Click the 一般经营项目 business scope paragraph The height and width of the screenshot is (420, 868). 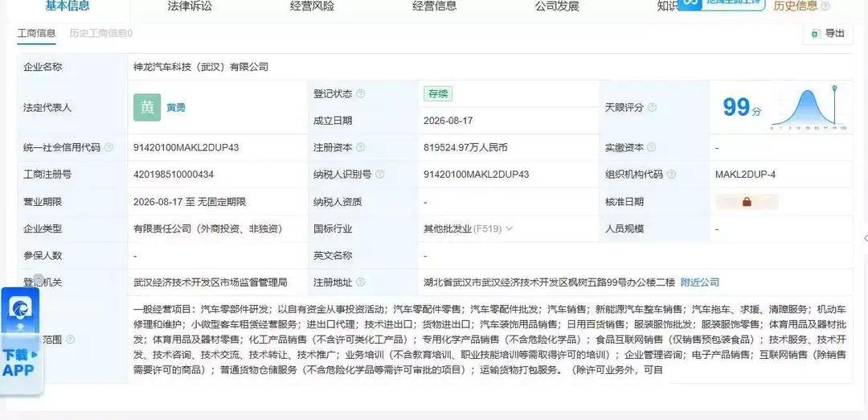click(490, 339)
